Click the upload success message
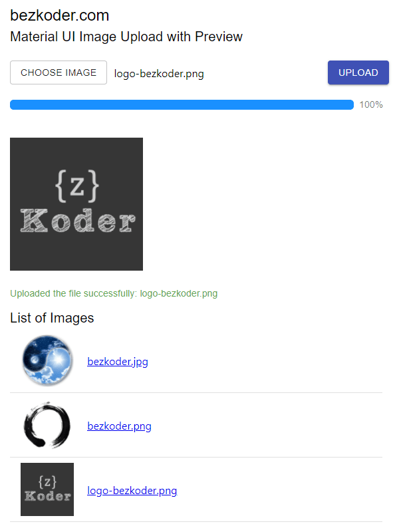Image resolution: width=399 pixels, height=532 pixels. point(113,293)
